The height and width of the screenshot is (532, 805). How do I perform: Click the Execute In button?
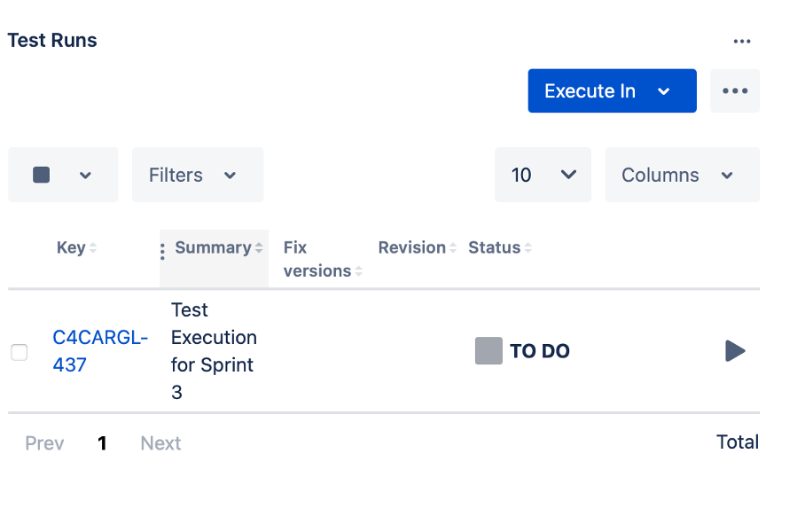tap(611, 91)
